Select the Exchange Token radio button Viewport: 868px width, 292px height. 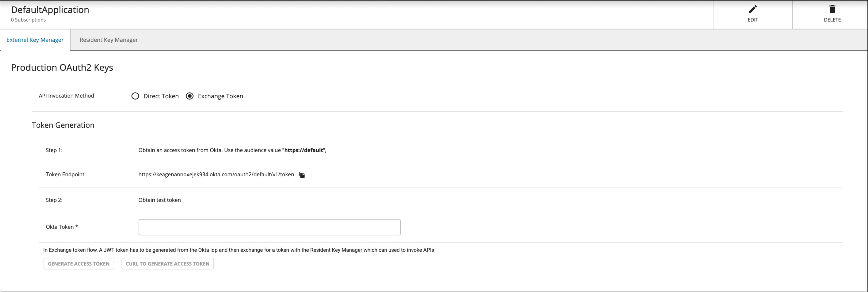[190, 96]
